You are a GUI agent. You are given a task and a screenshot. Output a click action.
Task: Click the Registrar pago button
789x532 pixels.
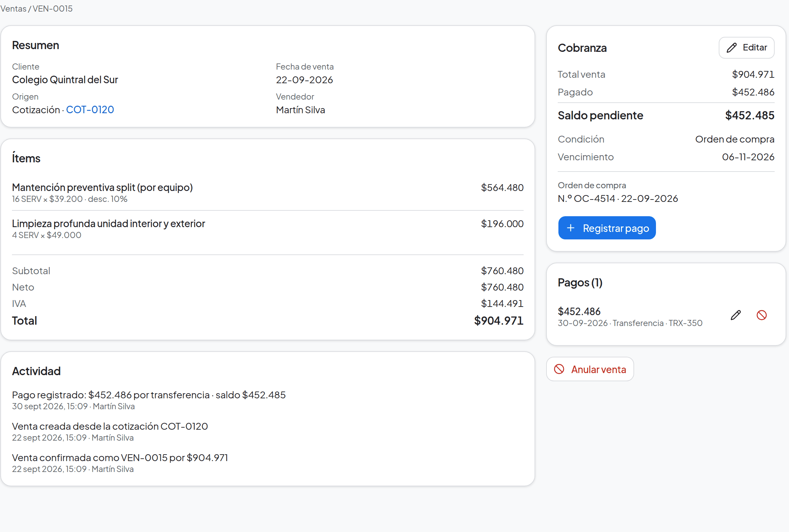[x=607, y=228]
